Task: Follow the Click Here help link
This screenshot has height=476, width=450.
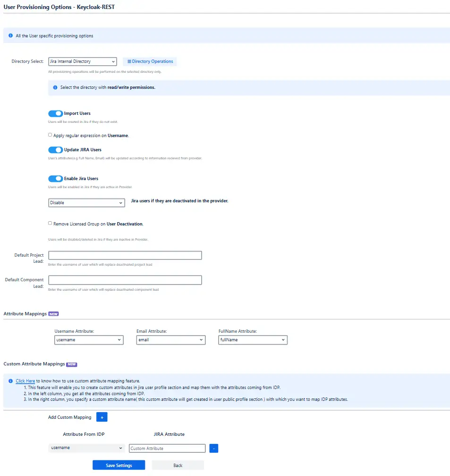Action: tap(25, 381)
